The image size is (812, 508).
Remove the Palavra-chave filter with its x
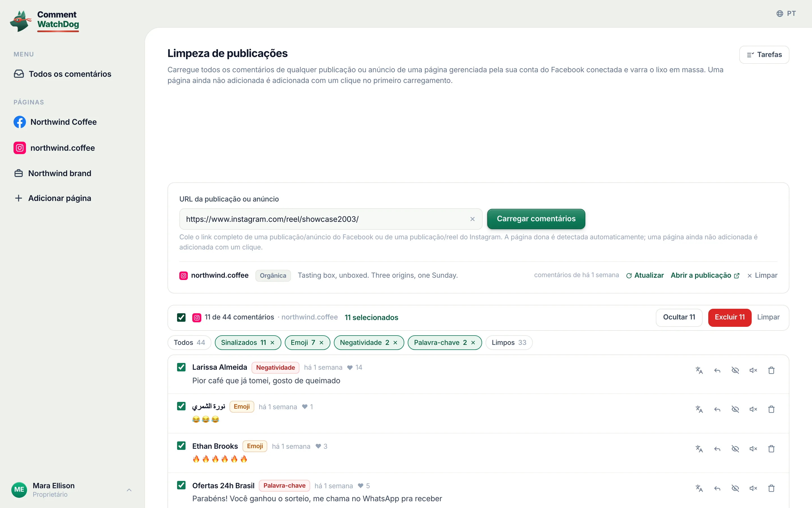[473, 343]
